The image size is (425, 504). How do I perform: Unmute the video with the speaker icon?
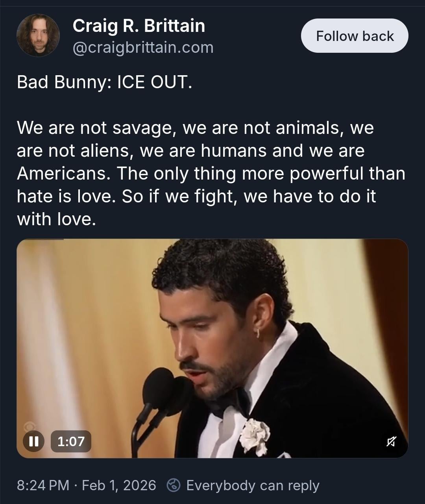coord(390,442)
